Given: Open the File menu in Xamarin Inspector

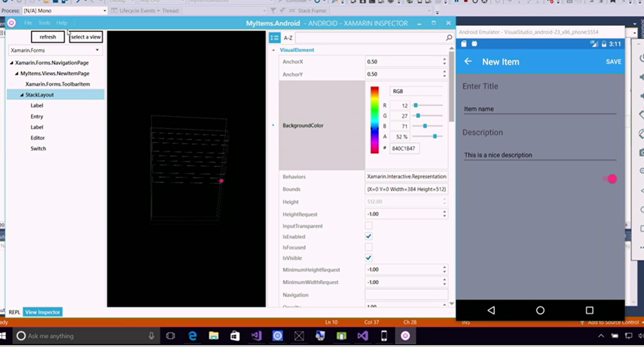Looking at the screenshot, I should pos(28,23).
